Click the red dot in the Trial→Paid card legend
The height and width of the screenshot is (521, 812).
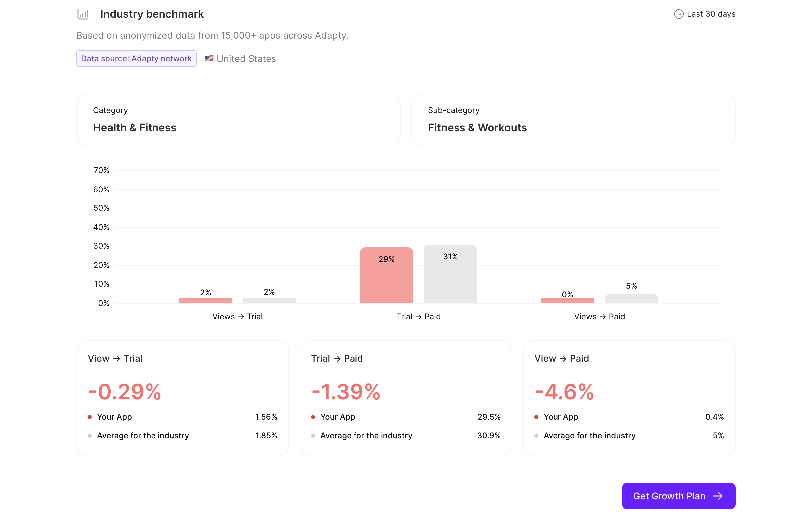coord(313,417)
